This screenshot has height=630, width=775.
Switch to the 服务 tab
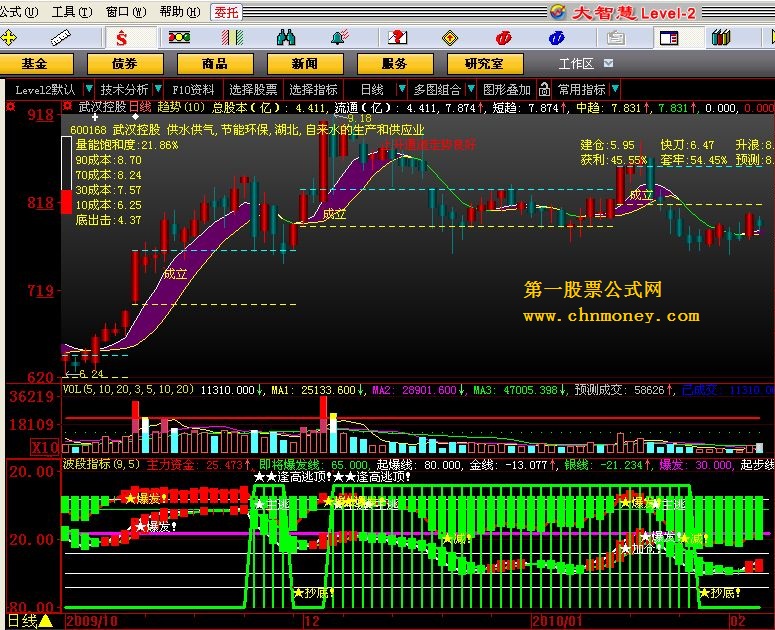[x=395, y=64]
